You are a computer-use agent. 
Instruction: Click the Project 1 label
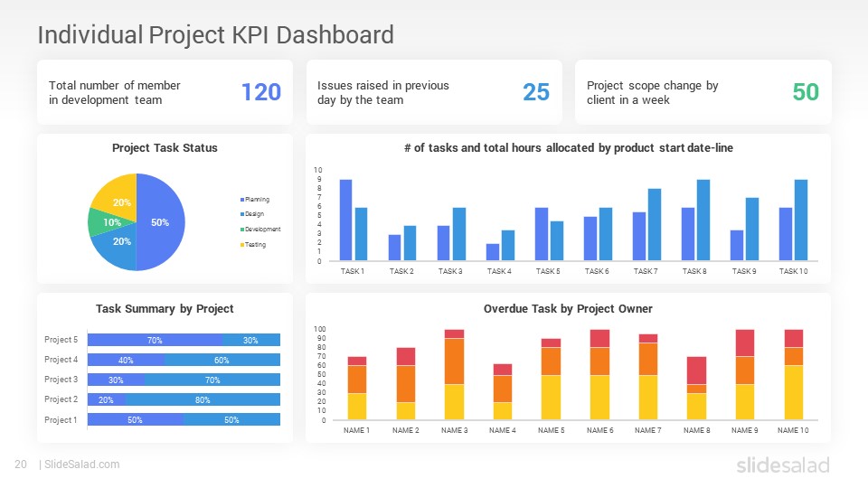61,420
